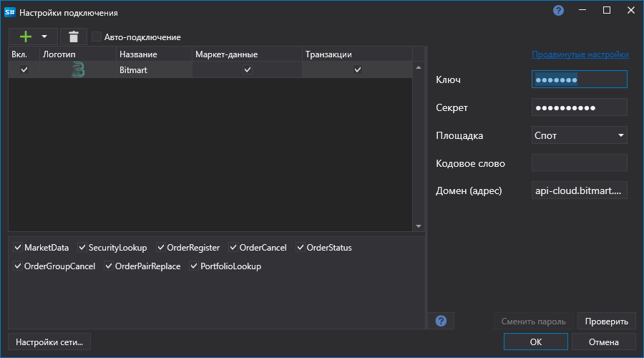Open the add connection dropdown arrow
Viewport: 644px width, 358px height.
pos(44,37)
